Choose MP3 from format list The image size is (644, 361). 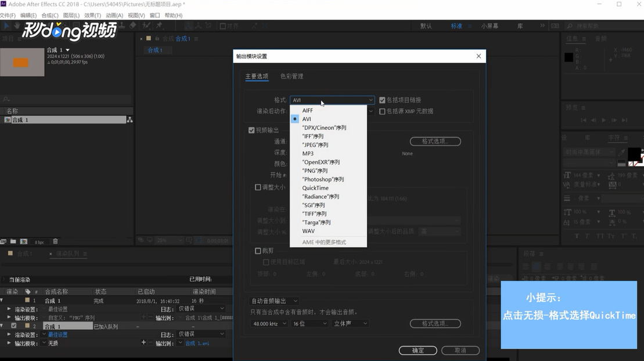pos(308,154)
